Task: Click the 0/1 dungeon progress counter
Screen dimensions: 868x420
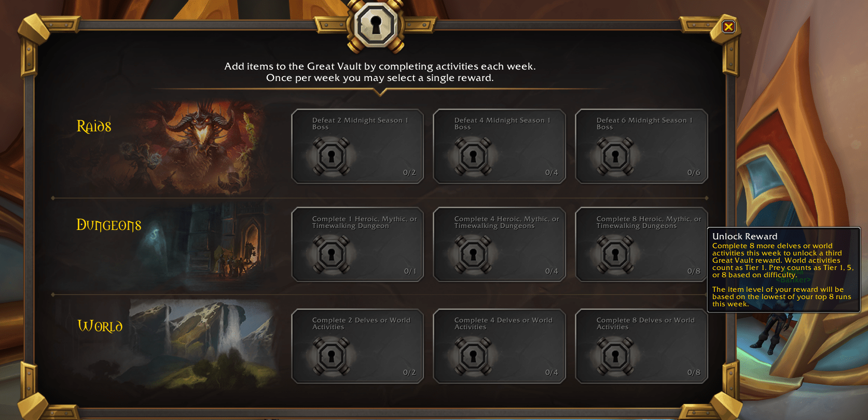Action: [x=410, y=271]
